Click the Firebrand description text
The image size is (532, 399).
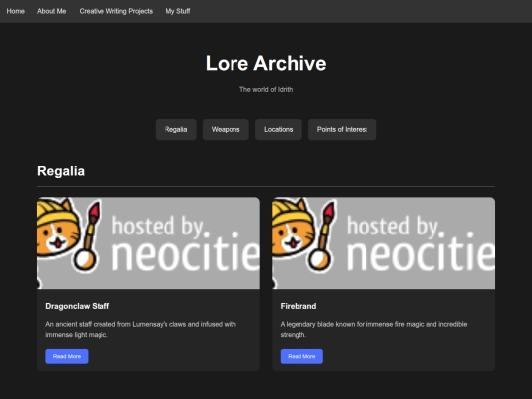(373, 329)
